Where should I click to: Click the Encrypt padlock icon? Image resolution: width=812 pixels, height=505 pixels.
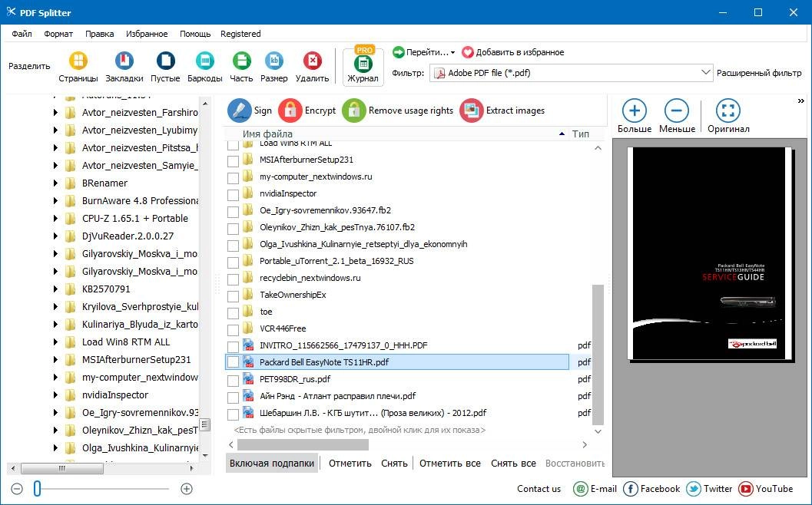pos(290,111)
